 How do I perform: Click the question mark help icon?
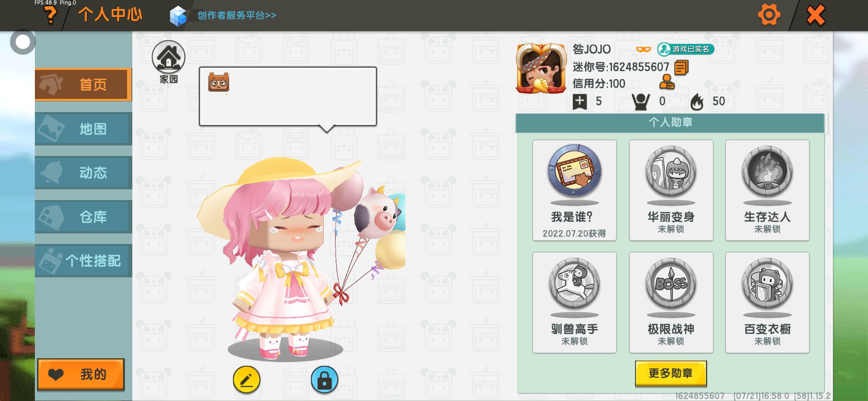point(51,15)
